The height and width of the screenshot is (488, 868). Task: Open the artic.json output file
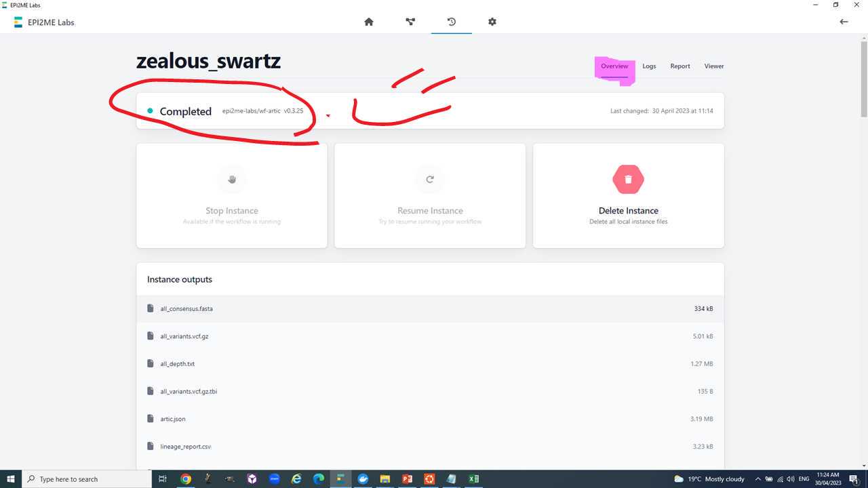[173, 419]
